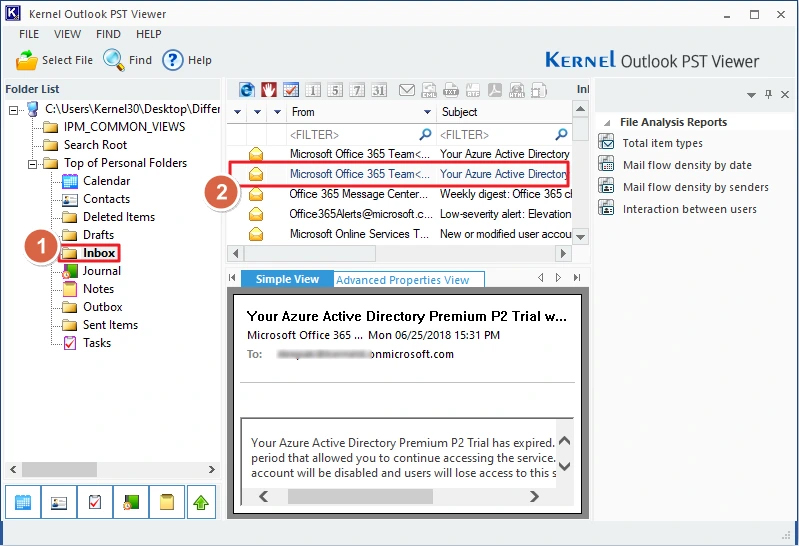Open the From column dropdown arrow
The height and width of the screenshot is (546, 799).
428,112
